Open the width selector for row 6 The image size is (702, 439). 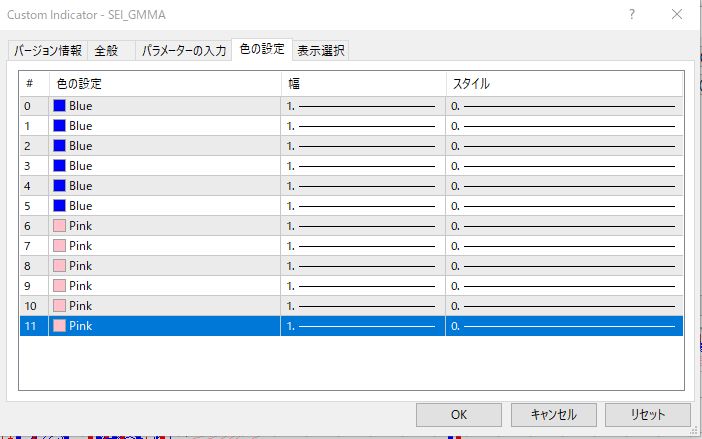(363, 226)
